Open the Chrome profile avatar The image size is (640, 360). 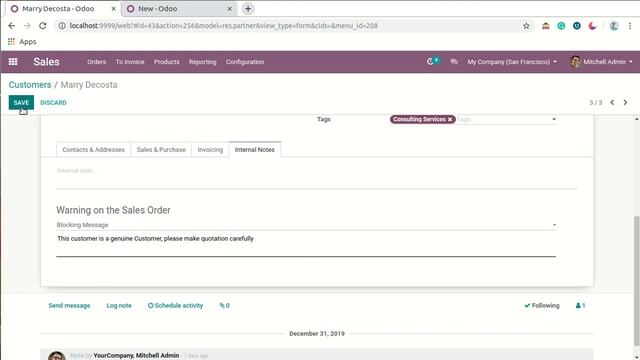[614, 26]
